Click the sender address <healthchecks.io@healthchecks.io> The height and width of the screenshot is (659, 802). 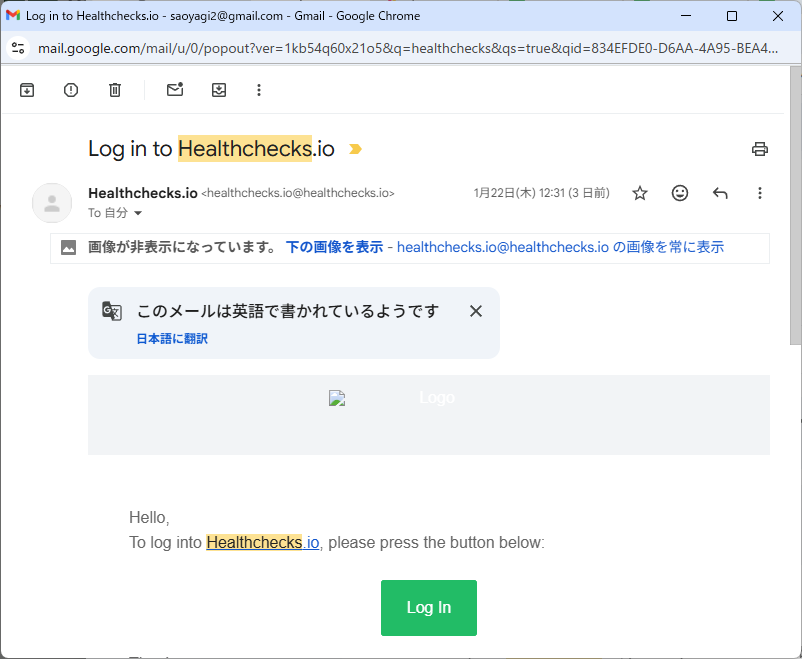(x=298, y=193)
